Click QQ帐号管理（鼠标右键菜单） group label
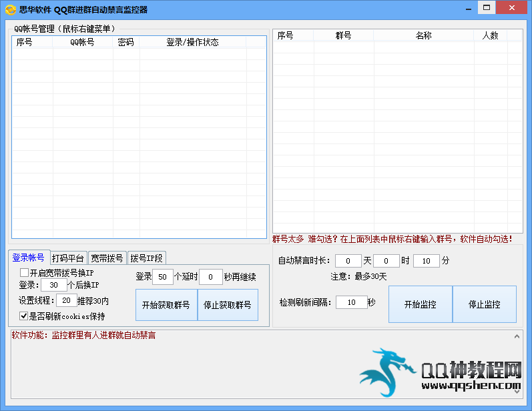Viewport: 532px width, 411px height. pos(64,29)
